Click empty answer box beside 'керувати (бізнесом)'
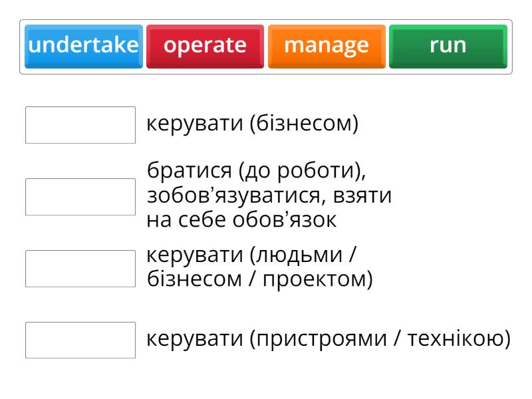 80,125
